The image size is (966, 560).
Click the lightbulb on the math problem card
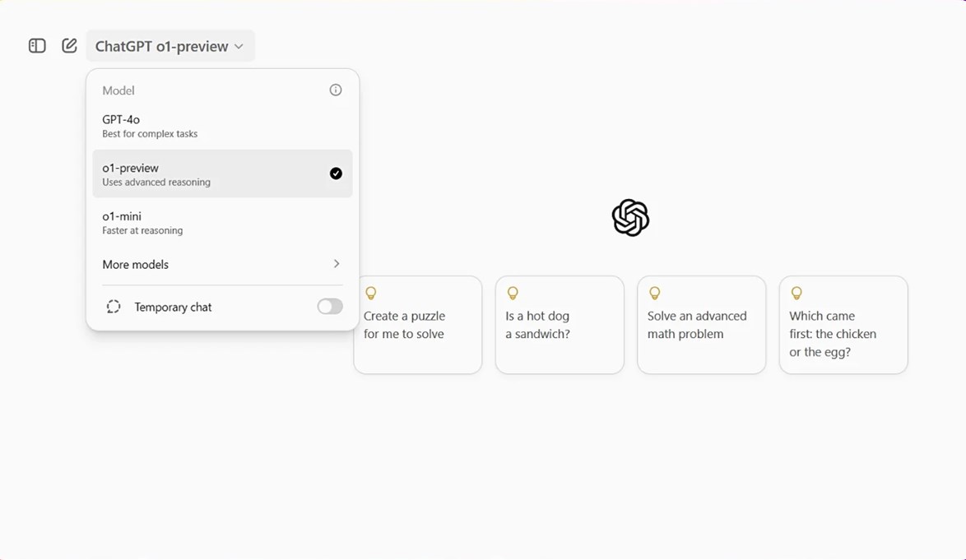click(654, 293)
